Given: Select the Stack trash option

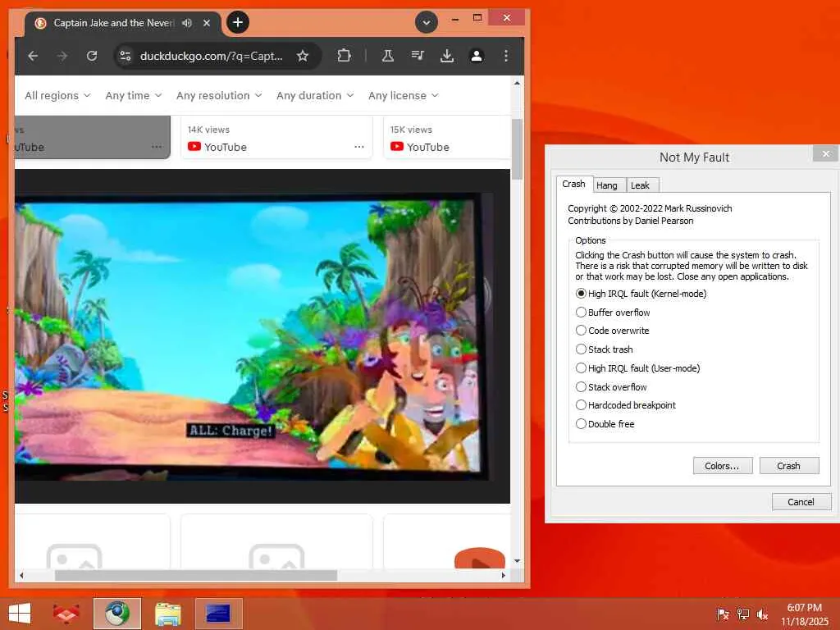Looking at the screenshot, I should (605, 349).
